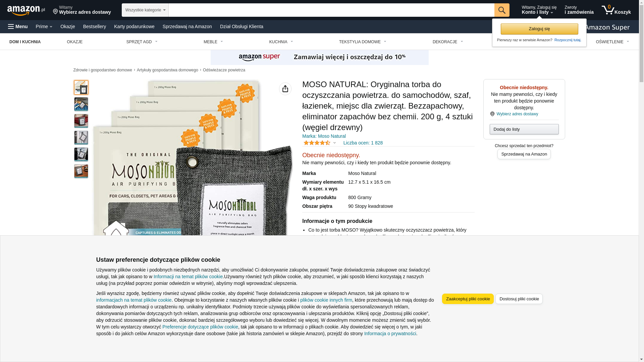Click the share icon on product image
This screenshot has width=644, height=362.
285,89
